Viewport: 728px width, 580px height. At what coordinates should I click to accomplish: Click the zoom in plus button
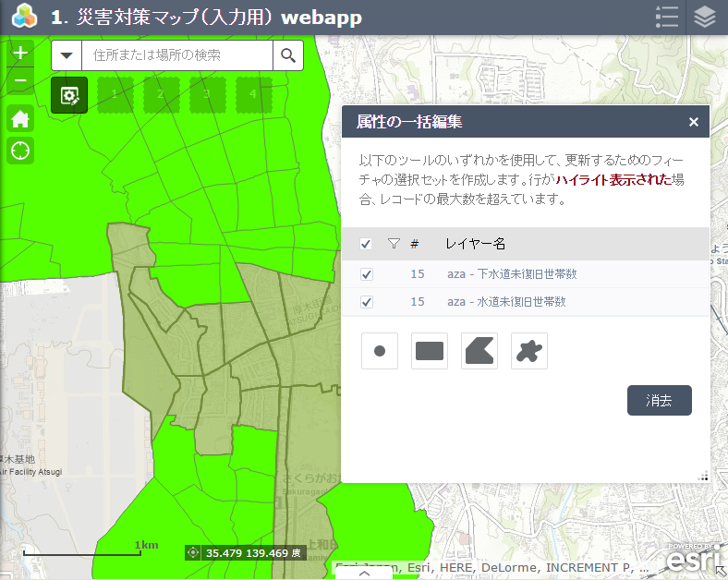[x=20, y=53]
